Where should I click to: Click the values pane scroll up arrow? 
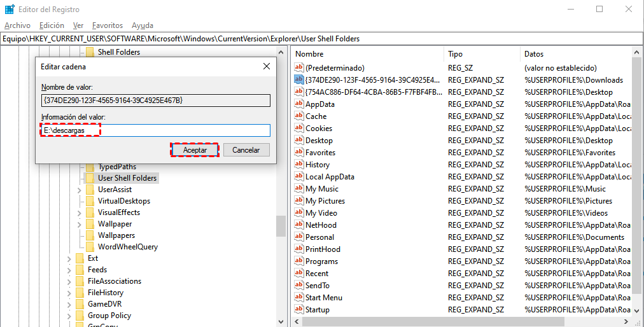pos(637,52)
